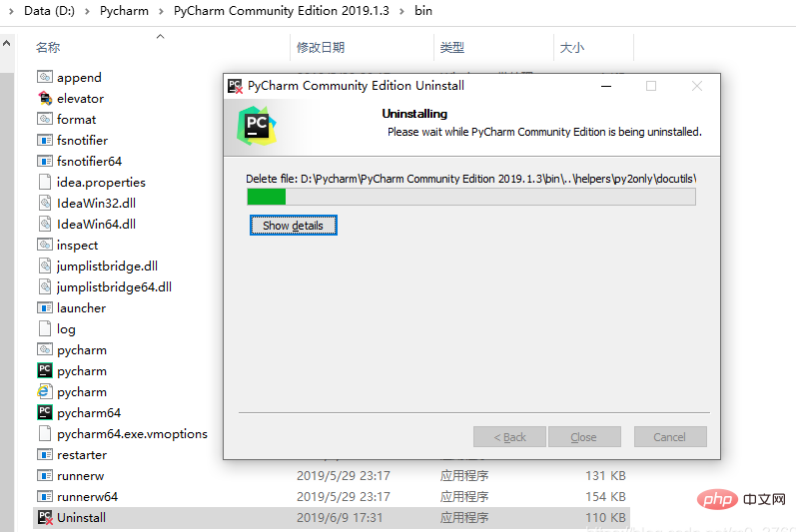
Task: Select the pycharm file with globe icon
Action: tap(44, 391)
